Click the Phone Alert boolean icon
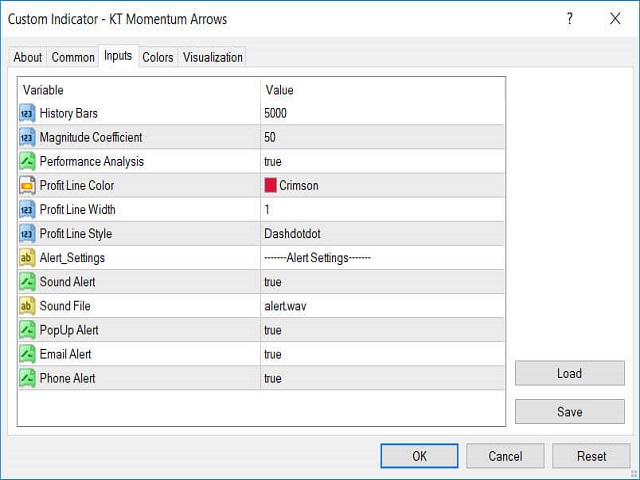The height and width of the screenshot is (480, 640). click(27, 378)
